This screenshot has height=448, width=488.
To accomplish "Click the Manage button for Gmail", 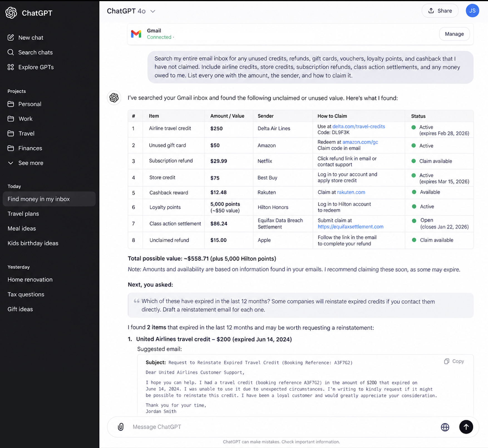I will [x=454, y=34].
